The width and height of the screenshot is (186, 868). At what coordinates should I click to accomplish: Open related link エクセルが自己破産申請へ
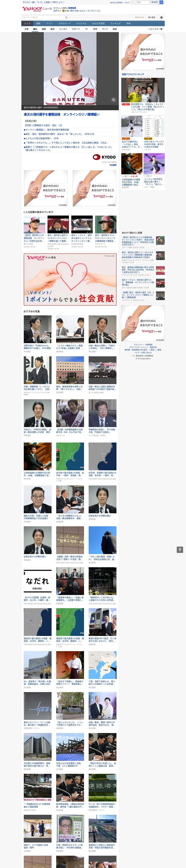coord(41,138)
